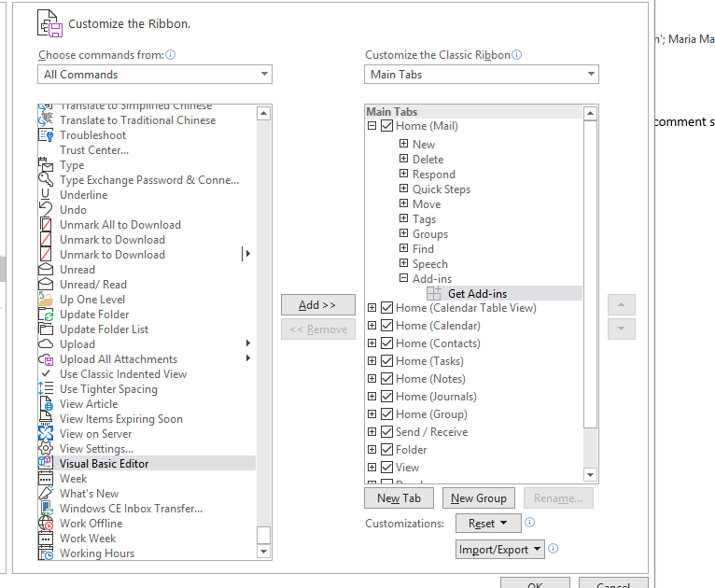The width and height of the screenshot is (715, 588).
Task: Click the Underline command icon
Action: (x=46, y=195)
